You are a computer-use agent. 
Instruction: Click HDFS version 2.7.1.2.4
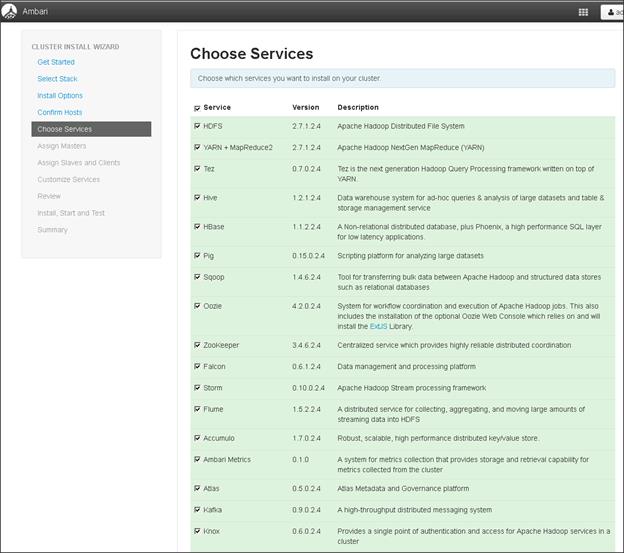(x=306, y=126)
